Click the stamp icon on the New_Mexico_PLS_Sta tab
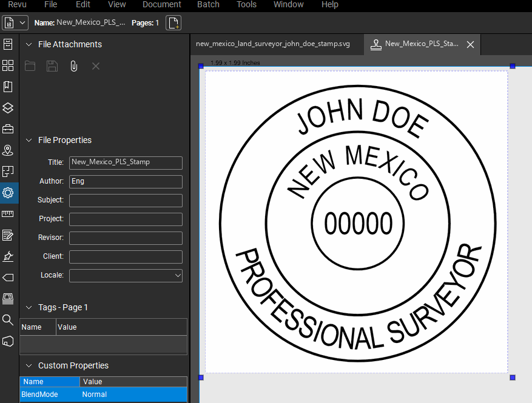This screenshot has width=532, height=403. click(x=375, y=44)
